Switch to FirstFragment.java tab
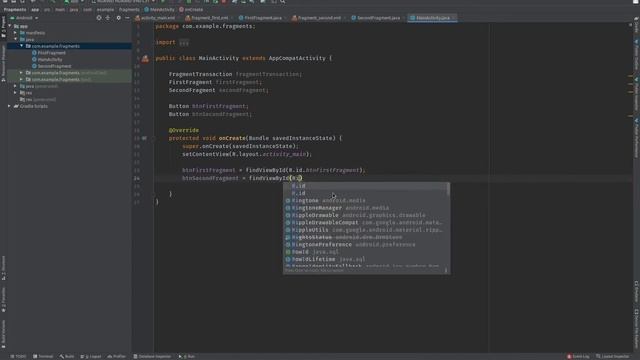640x360 pixels. click(262, 18)
